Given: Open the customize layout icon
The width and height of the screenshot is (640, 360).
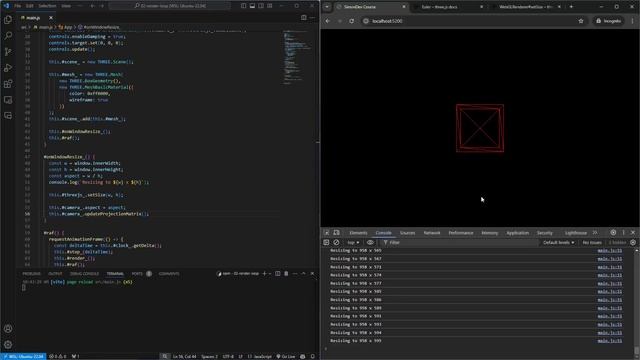Looking at the screenshot, I should (270, 6).
